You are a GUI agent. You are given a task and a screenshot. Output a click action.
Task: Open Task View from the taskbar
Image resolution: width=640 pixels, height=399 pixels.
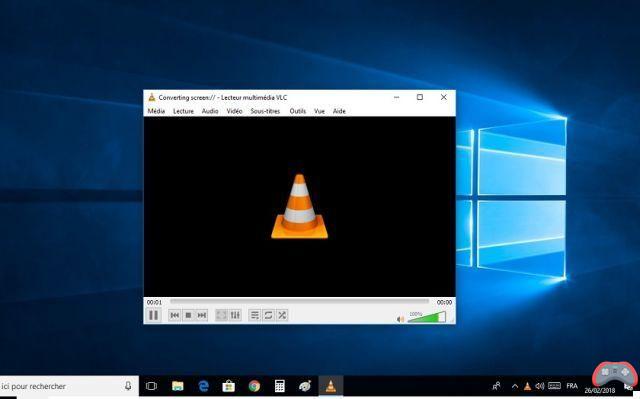pyautogui.click(x=151, y=386)
